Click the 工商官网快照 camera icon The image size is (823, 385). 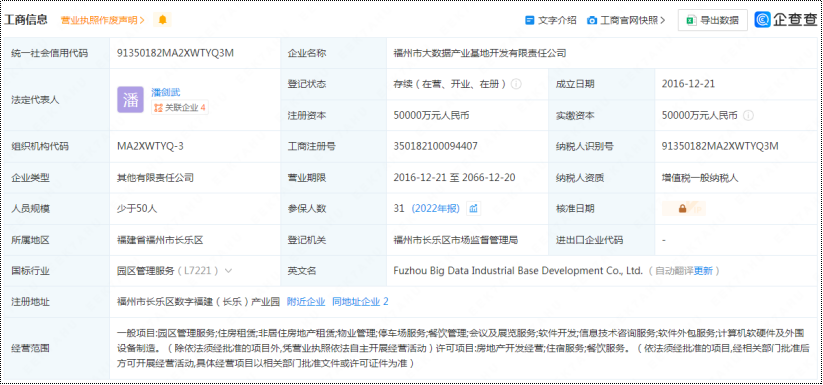click(592, 20)
